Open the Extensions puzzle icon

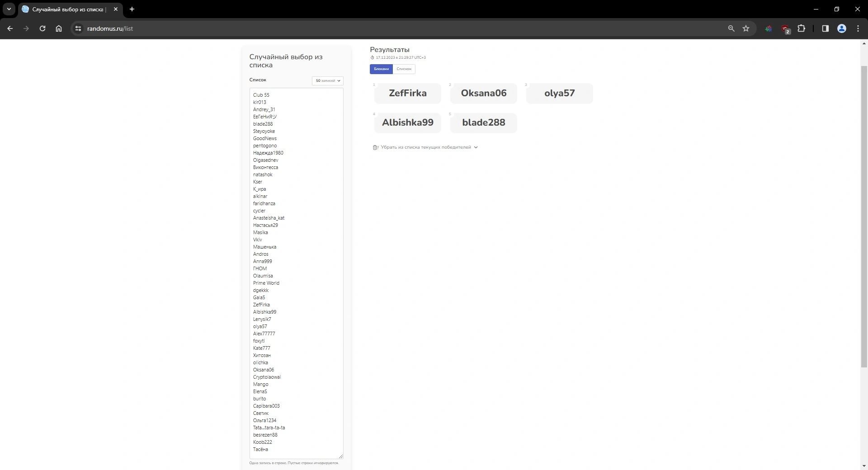pos(802,28)
